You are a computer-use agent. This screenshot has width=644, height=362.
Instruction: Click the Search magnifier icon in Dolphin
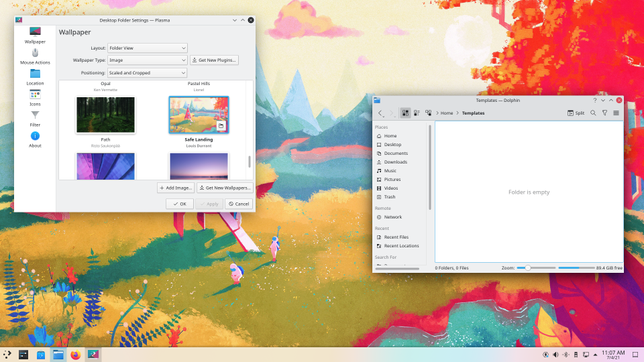pos(593,113)
